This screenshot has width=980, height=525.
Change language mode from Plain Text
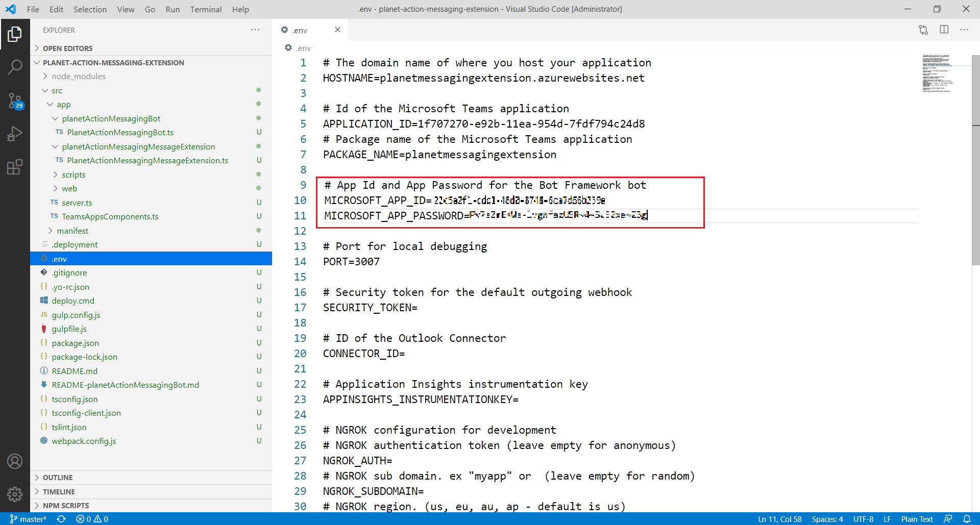point(917,519)
